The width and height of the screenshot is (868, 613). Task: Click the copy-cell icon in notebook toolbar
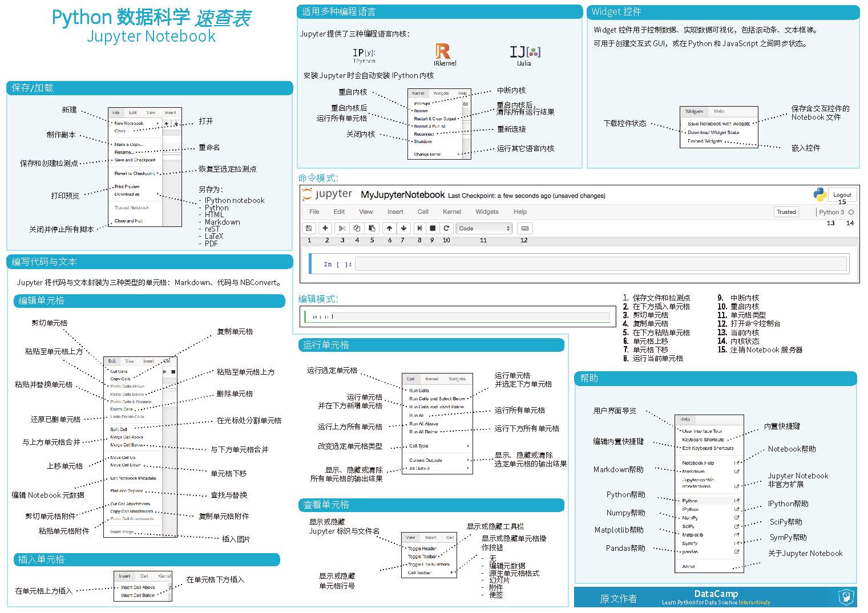pos(357,228)
